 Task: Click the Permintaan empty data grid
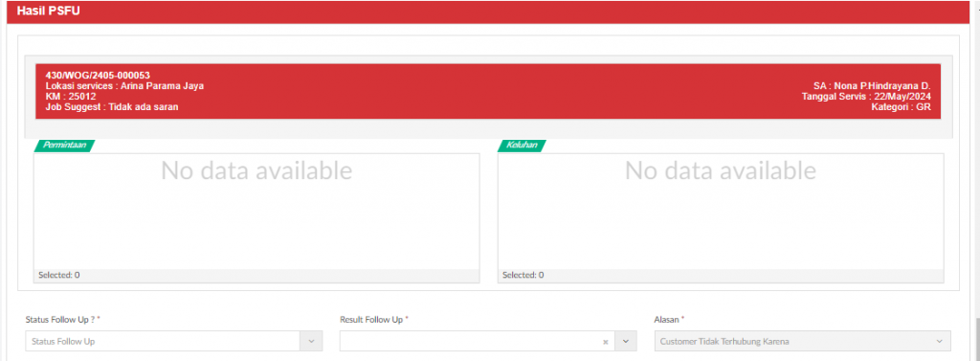[256, 212]
